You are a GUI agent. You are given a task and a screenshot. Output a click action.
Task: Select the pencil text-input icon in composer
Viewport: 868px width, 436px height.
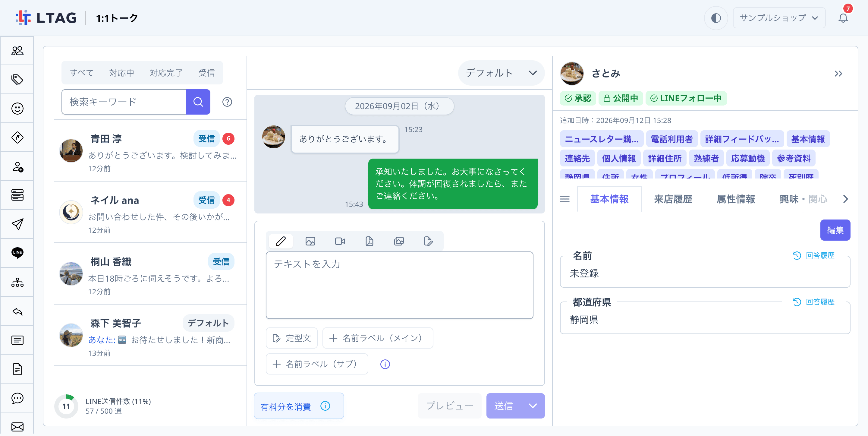281,242
